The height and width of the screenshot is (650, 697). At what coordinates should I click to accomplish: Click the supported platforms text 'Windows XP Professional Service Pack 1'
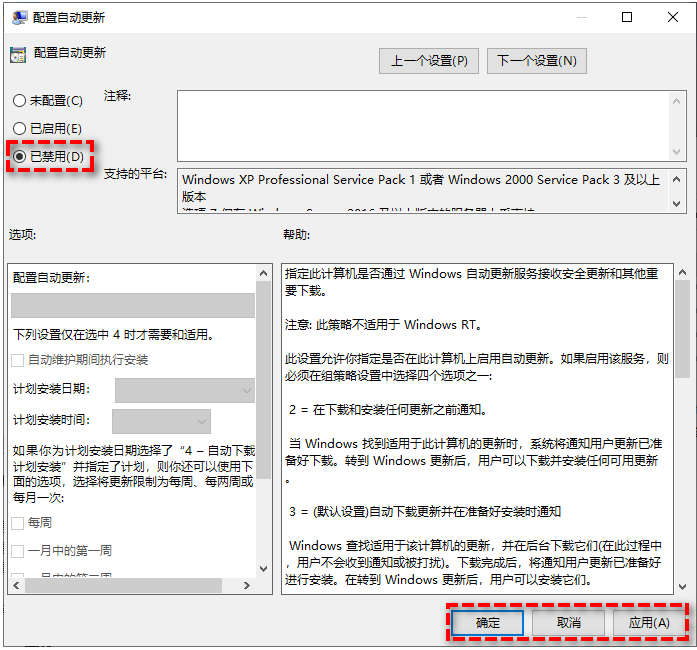(299, 180)
